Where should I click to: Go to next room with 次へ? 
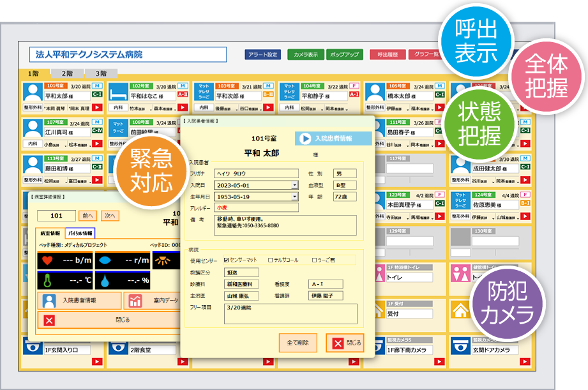click(x=110, y=216)
